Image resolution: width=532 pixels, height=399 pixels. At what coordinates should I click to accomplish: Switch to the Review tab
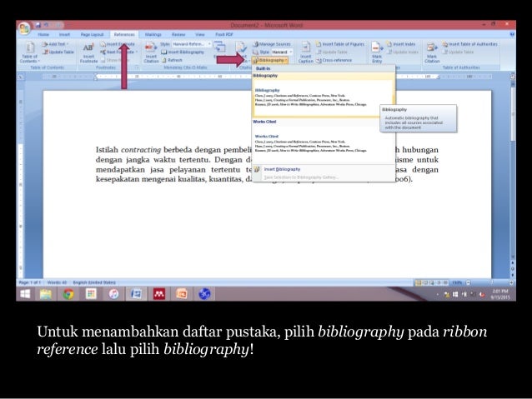coord(178,35)
